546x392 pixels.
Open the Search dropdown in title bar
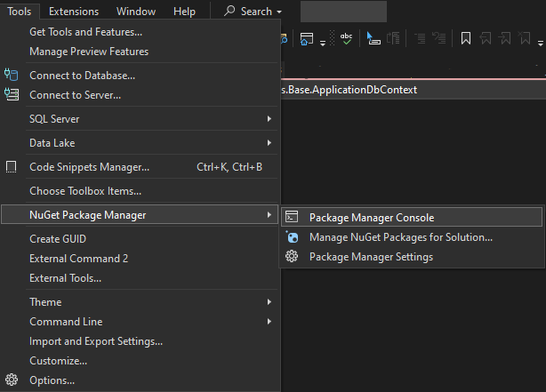point(253,12)
